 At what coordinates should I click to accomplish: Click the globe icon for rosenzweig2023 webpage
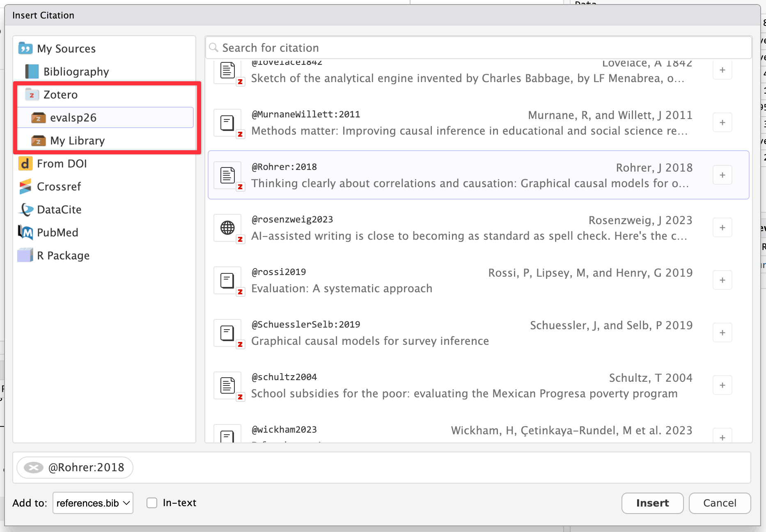[x=227, y=228]
